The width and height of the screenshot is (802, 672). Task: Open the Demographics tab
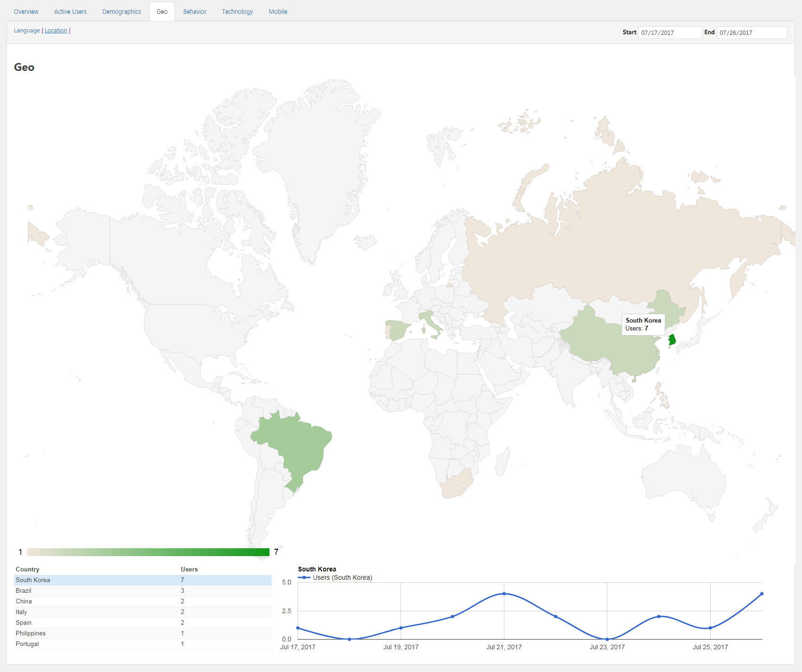[x=121, y=12]
